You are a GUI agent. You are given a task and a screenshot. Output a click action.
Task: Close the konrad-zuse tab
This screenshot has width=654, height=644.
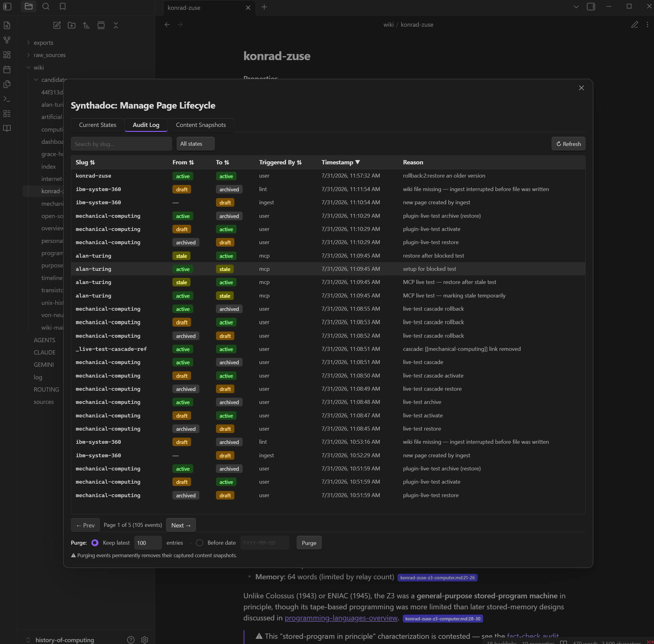click(x=248, y=8)
